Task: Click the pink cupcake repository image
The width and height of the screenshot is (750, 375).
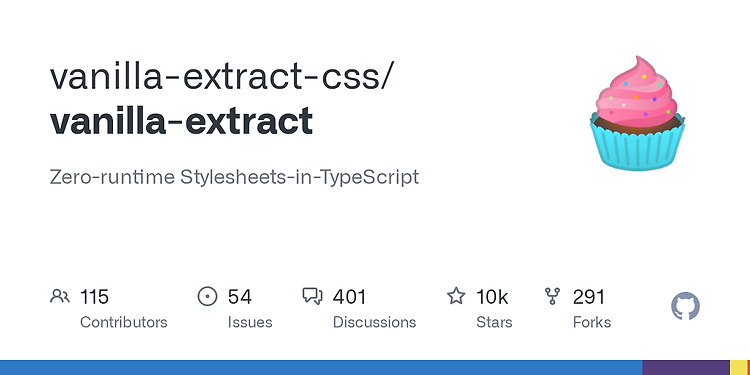Action: [637, 113]
